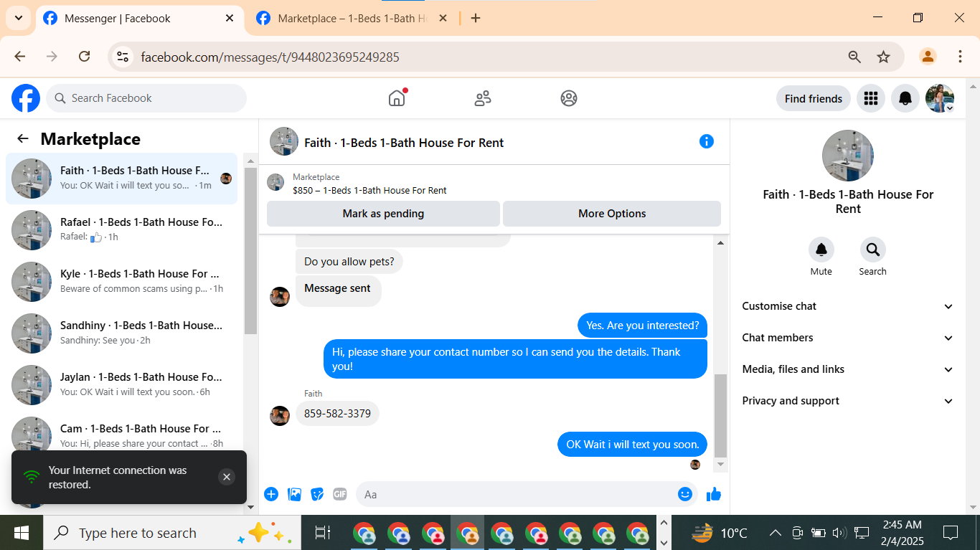Open the emoji picker
This screenshot has width=980, height=550.
[685, 494]
